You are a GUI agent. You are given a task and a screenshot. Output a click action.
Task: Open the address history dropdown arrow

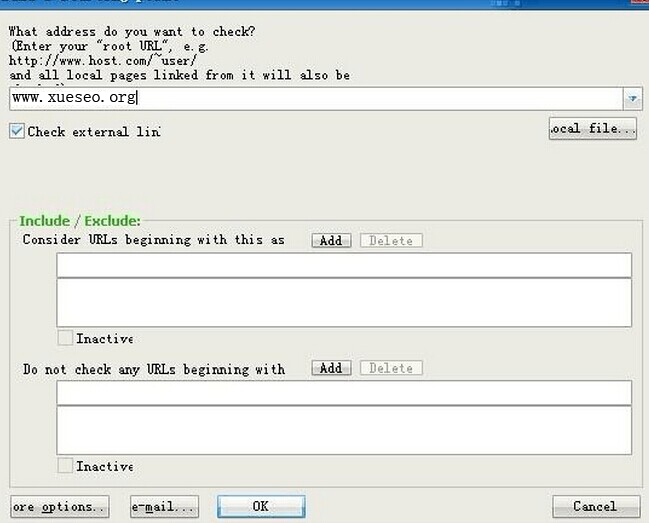[633, 98]
